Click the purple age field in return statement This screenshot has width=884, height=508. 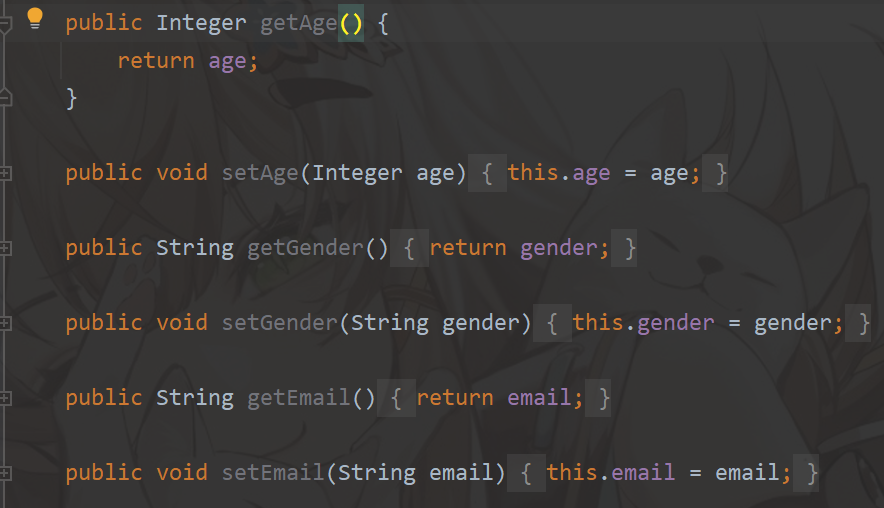(x=227, y=61)
